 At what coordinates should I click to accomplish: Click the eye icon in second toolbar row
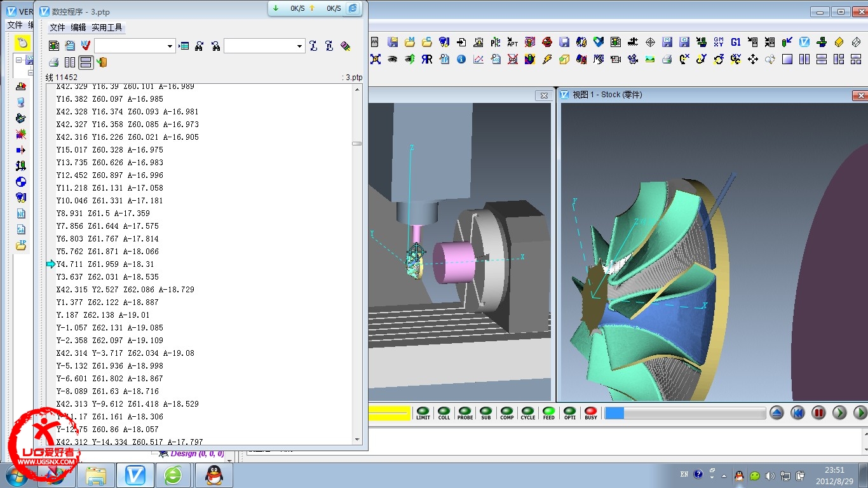click(393, 59)
